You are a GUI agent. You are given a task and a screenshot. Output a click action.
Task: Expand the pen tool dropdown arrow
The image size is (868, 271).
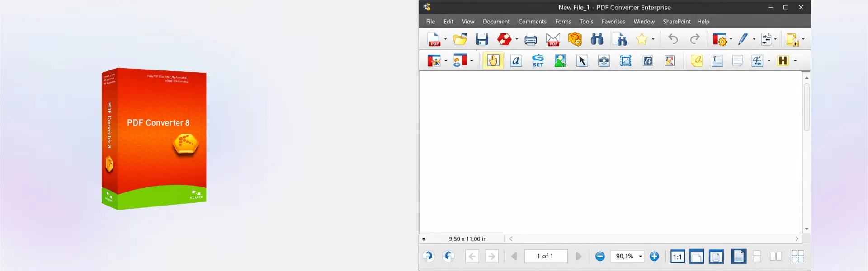[754, 39]
